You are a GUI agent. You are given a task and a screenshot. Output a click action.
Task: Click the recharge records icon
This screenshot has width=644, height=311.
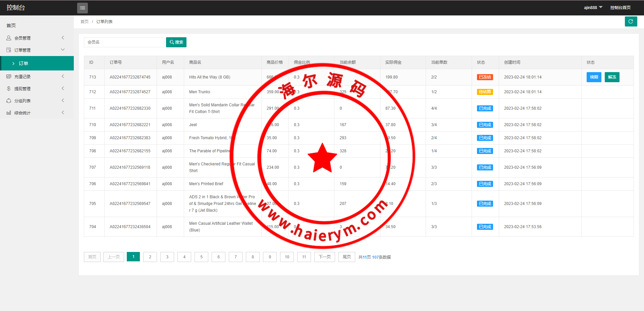tap(9, 76)
